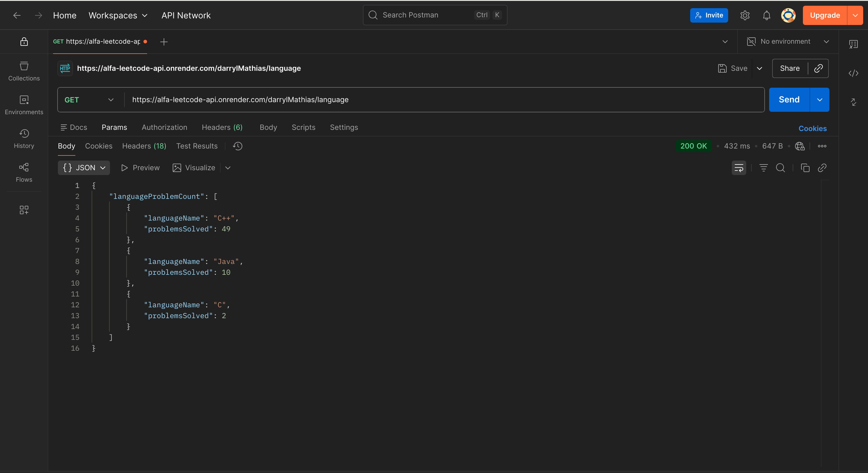Open the Collections sidebar panel
Viewport: 868px width, 473px height.
click(24, 71)
